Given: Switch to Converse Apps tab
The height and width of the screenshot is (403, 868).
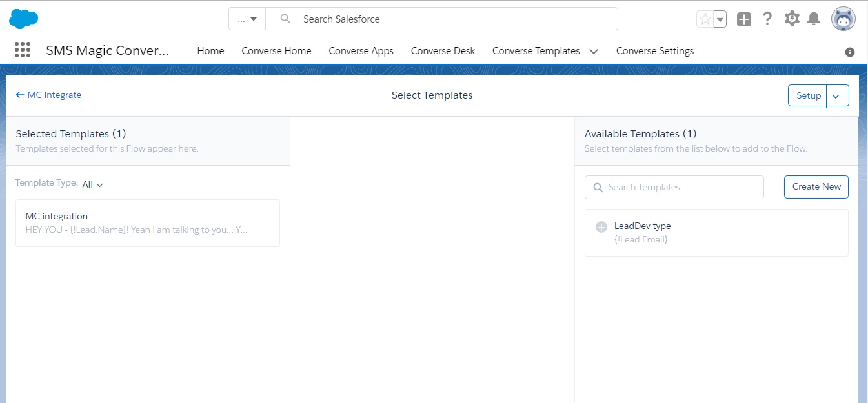Looking at the screenshot, I should click(x=361, y=51).
